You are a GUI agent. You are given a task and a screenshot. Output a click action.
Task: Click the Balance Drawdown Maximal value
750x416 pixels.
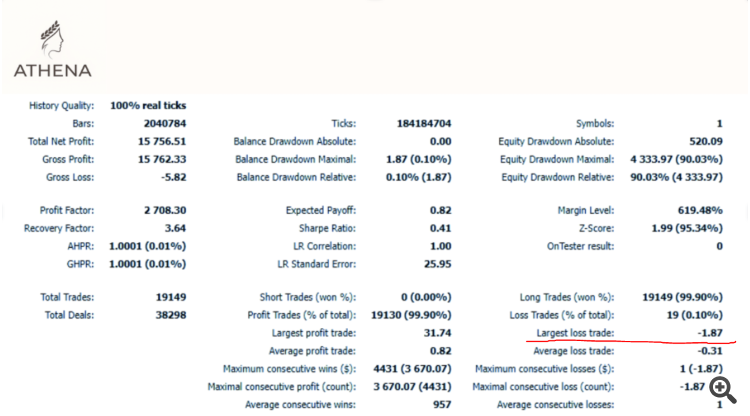(x=416, y=159)
